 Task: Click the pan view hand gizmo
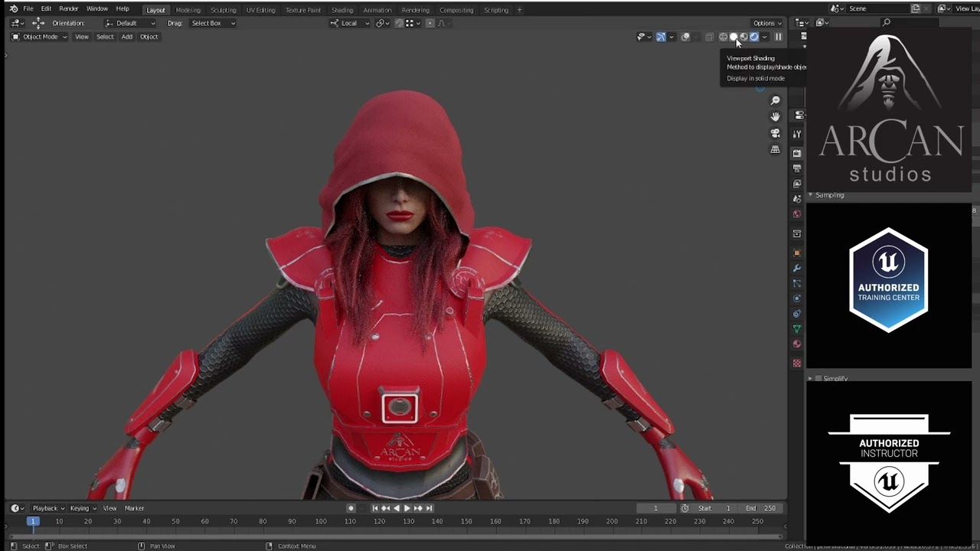pos(775,116)
